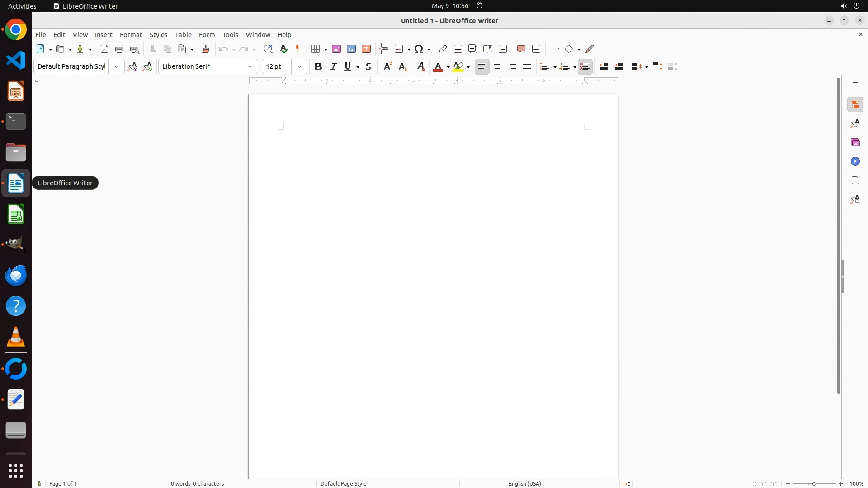Toggle the Formatting Marks pilcrow button
The image size is (868, 488).
(x=298, y=49)
